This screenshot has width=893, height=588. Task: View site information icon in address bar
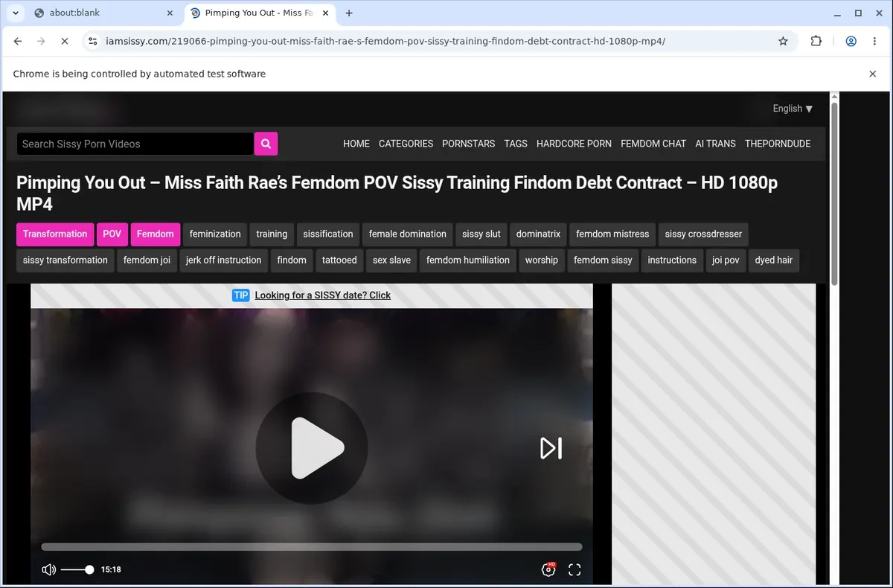92,42
